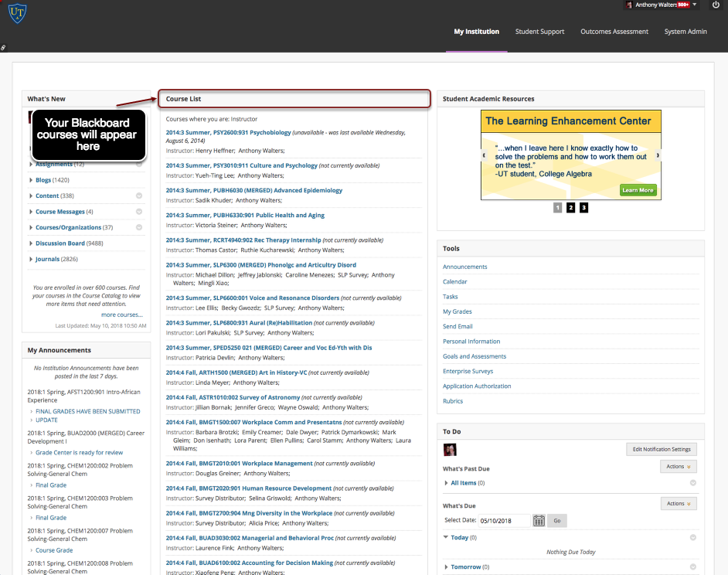Select banner slide 3 indicator

coord(583,208)
